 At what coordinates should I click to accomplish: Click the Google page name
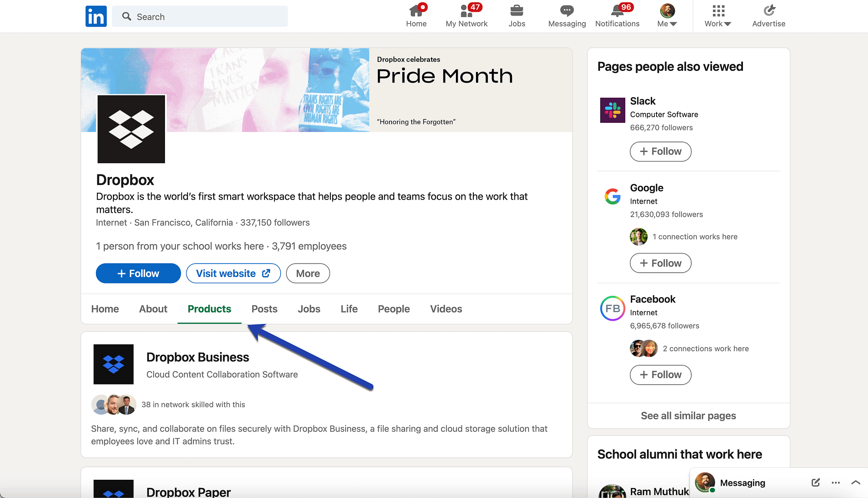click(x=647, y=188)
